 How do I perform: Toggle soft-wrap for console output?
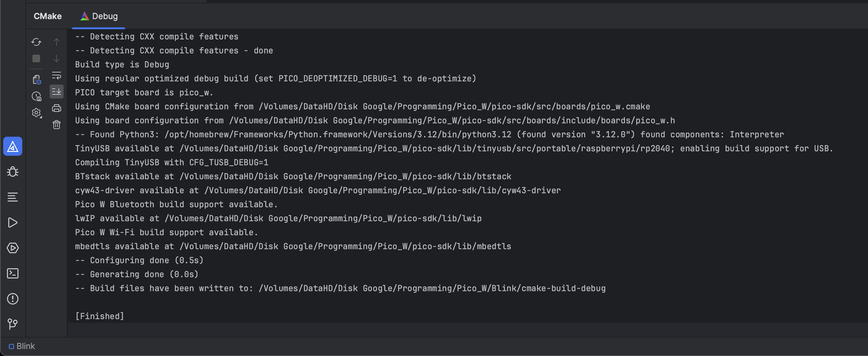57,75
